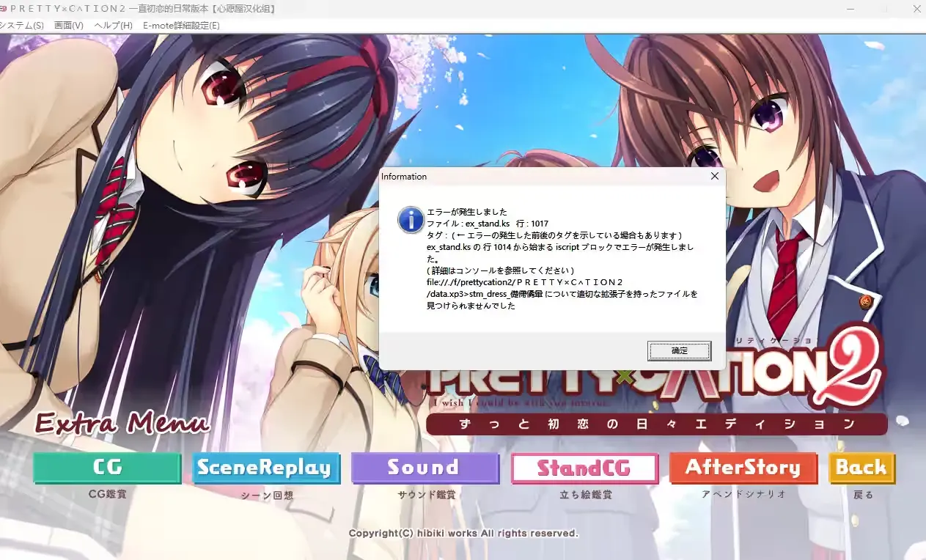Viewport: 926px width, 560px height.
Task: Click the file://./f/prettycation2 path text
Action: [525, 282]
